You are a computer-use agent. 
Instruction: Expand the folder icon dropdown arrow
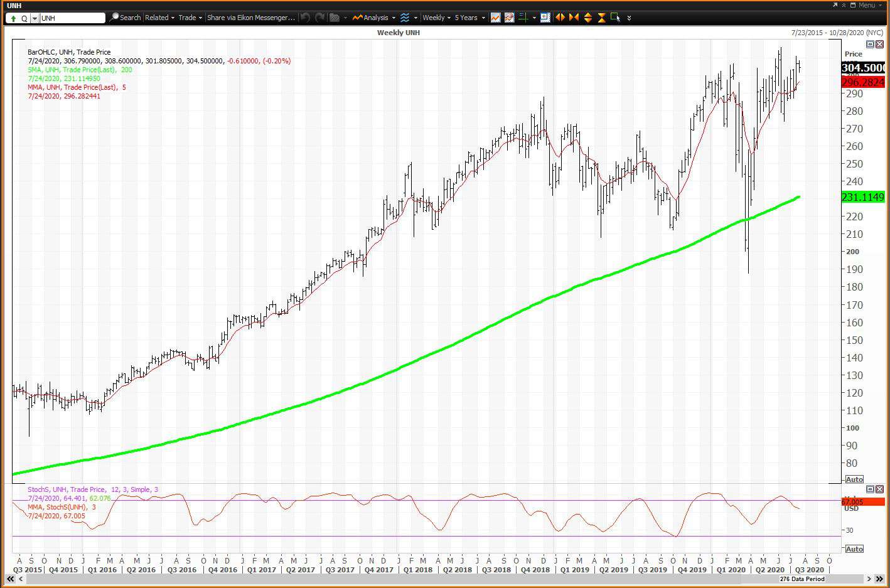coord(345,18)
